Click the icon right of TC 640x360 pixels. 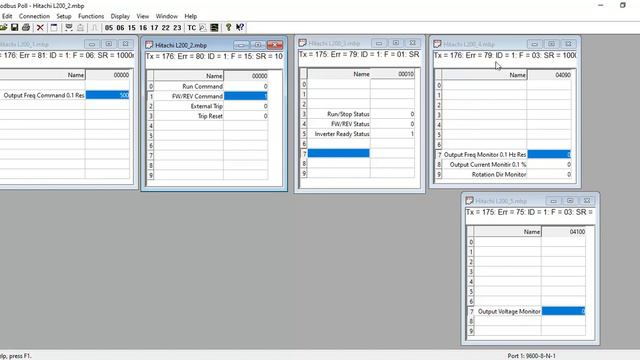click(203, 27)
